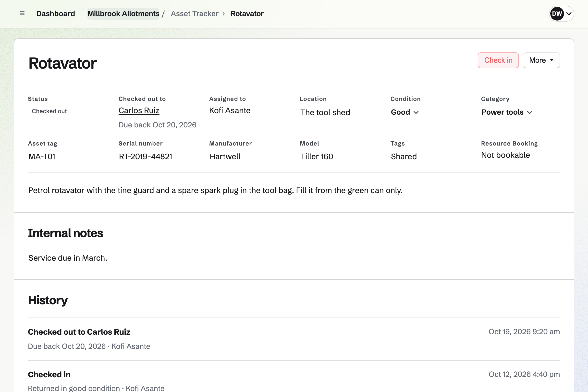The width and height of the screenshot is (588, 392).
Task: Open the hamburger menu icon
Action: [22, 13]
